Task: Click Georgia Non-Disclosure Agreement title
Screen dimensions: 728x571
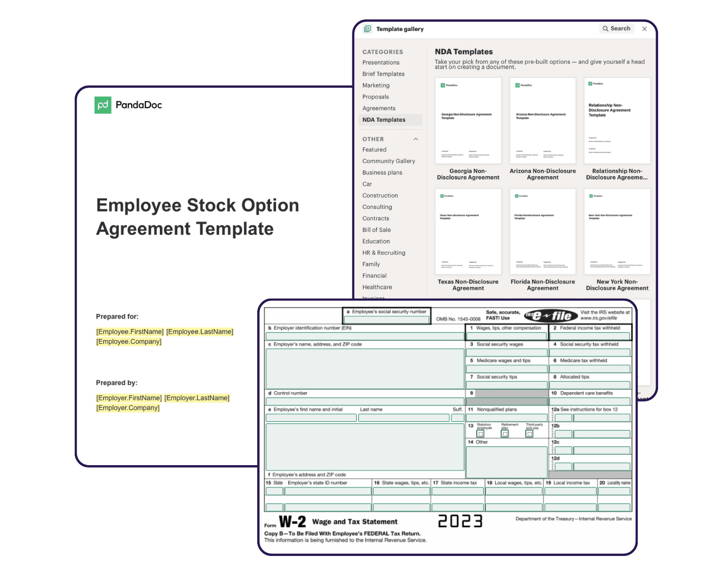Action: click(x=468, y=174)
